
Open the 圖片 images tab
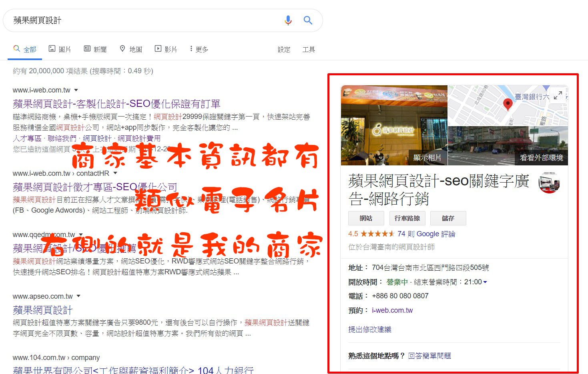pyautogui.click(x=60, y=49)
